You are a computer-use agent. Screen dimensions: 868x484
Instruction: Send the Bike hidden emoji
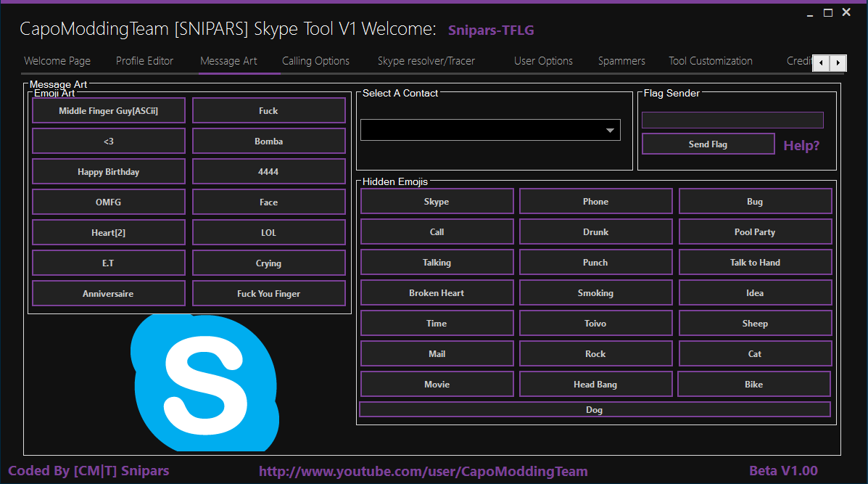pyautogui.click(x=754, y=385)
